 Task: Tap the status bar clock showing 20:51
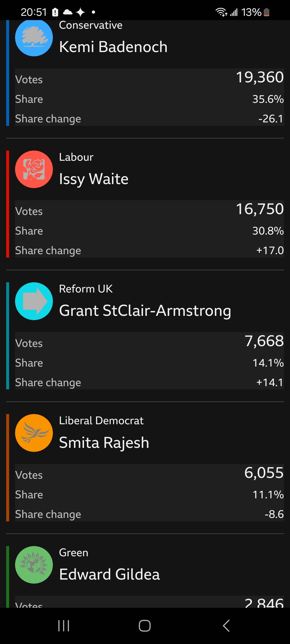pyautogui.click(x=34, y=12)
